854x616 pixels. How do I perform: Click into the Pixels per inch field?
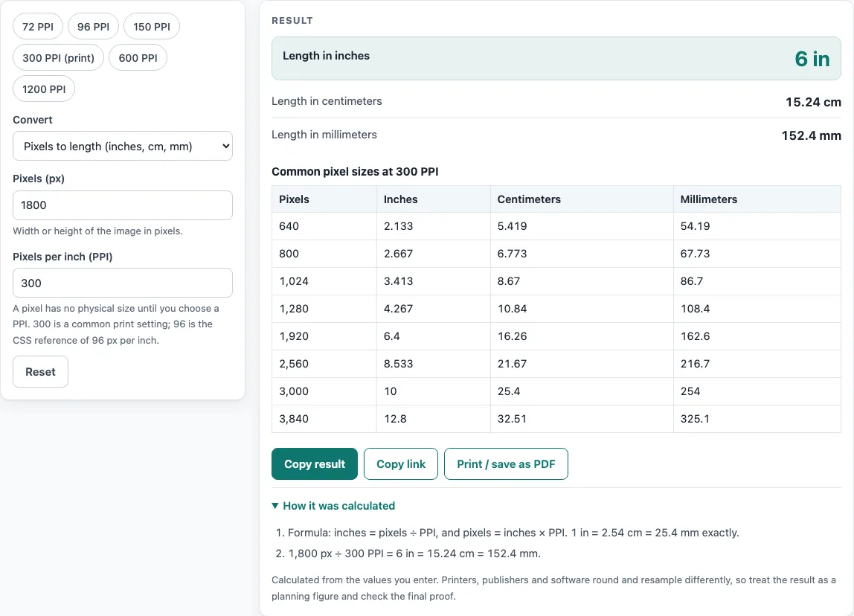(123, 283)
